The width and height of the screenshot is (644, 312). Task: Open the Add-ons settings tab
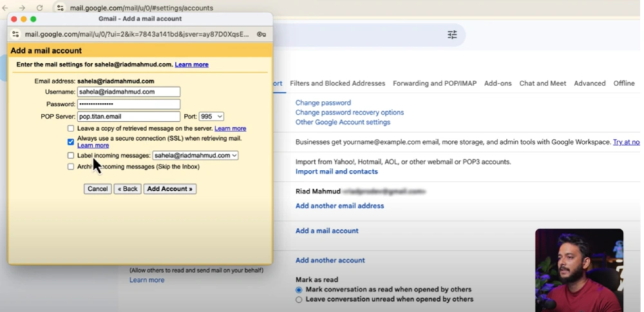(x=498, y=83)
